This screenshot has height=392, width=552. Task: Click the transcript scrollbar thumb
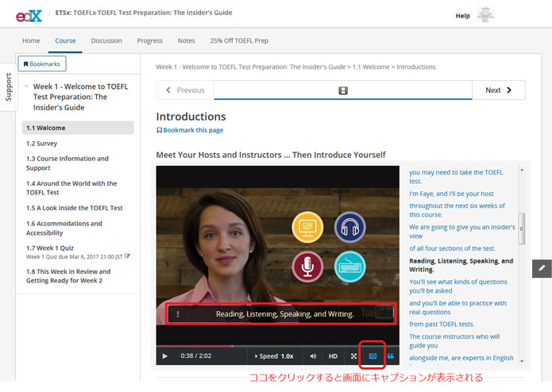522,229
